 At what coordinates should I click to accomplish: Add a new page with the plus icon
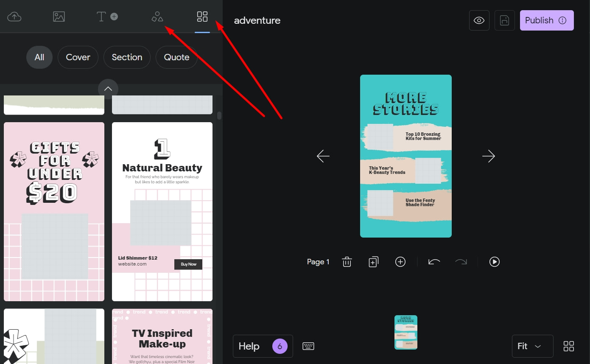tap(400, 262)
